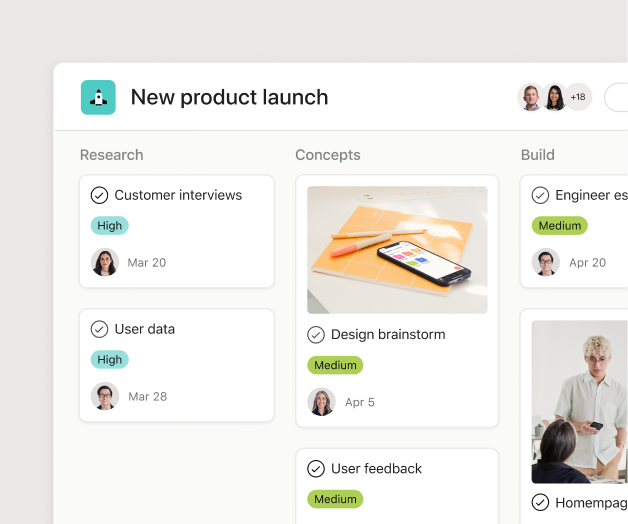The image size is (628, 524).
Task: Click the assignee avatar on Customer interviews
Action: click(x=105, y=262)
